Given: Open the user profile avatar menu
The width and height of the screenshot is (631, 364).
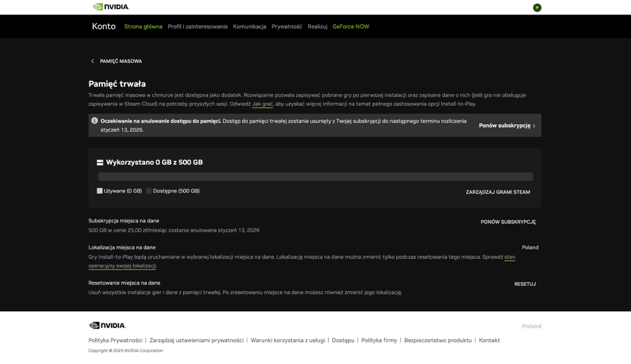Looking at the screenshot, I should (x=536, y=7).
